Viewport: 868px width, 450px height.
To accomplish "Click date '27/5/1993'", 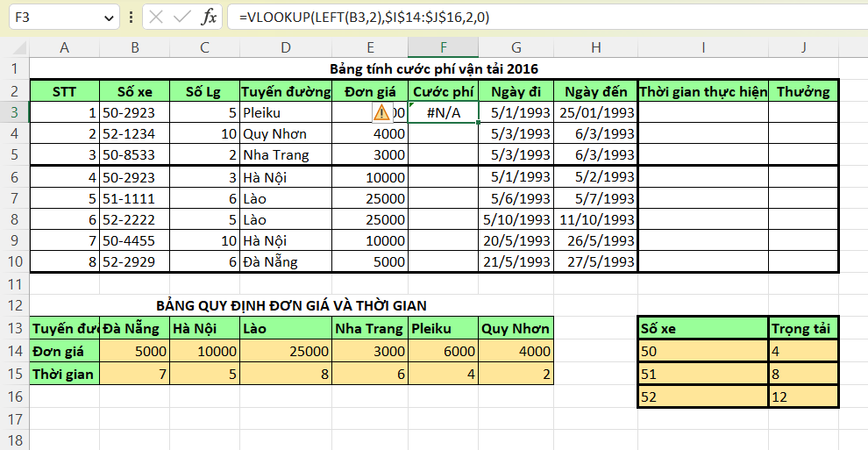I will pyautogui.click(x=595, y=261).
